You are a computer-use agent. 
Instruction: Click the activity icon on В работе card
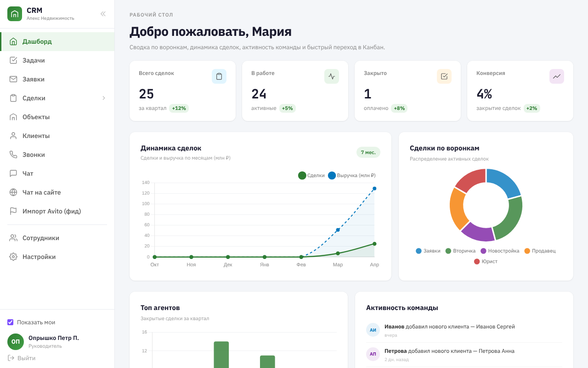tap(332, 76)
